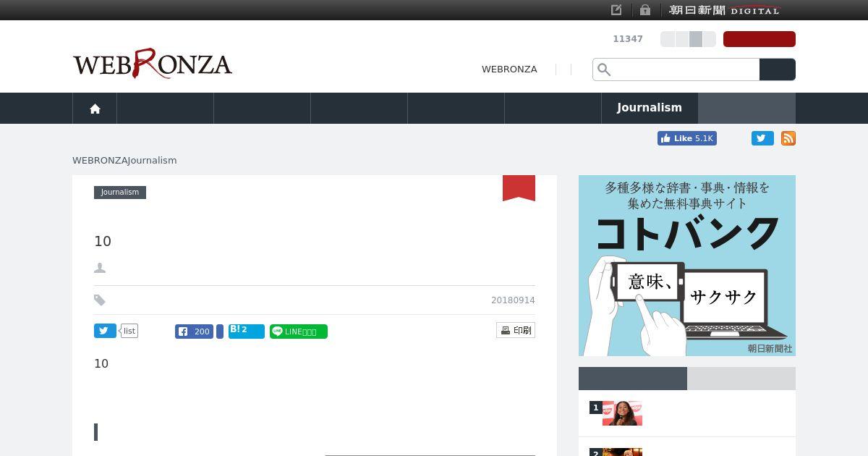868x456 pixels.
Task: Click the Journalism category label
Action: pyautogui.click(x=120, y=193)
